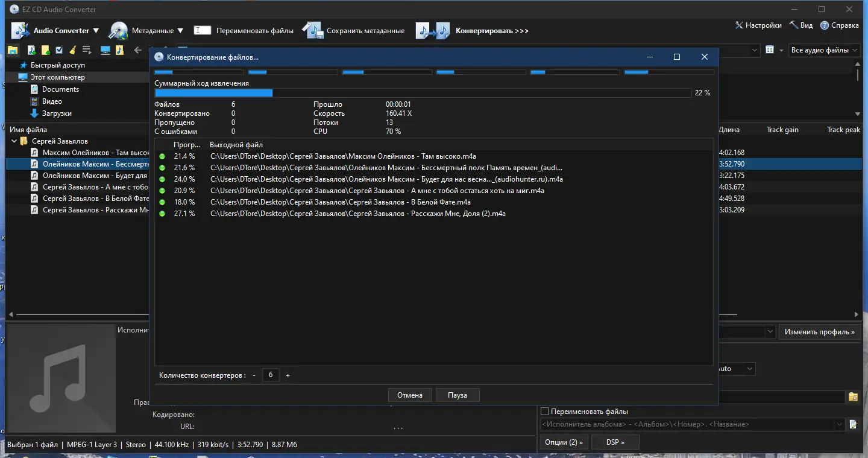Enable the Переименовать файлы checkbox
Image resolution: width=868 pixels, height=458 pixels.
[x=545, y=412]
